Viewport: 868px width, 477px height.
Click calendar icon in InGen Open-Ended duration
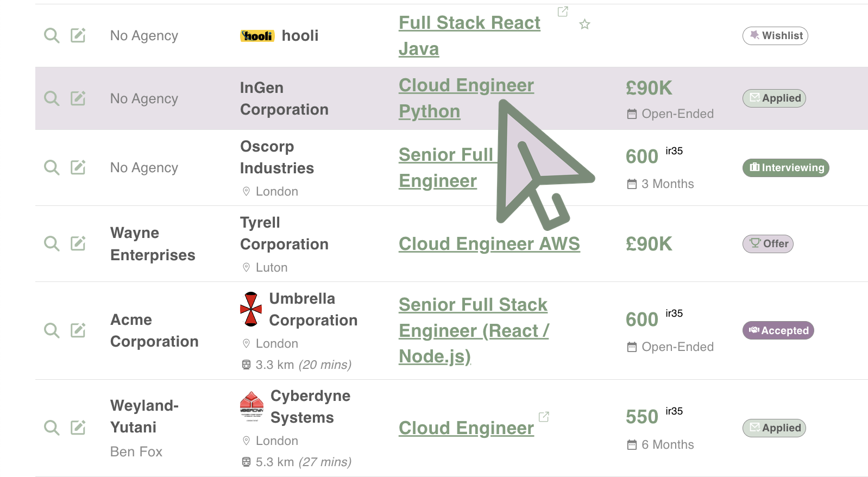coord(632,114)
